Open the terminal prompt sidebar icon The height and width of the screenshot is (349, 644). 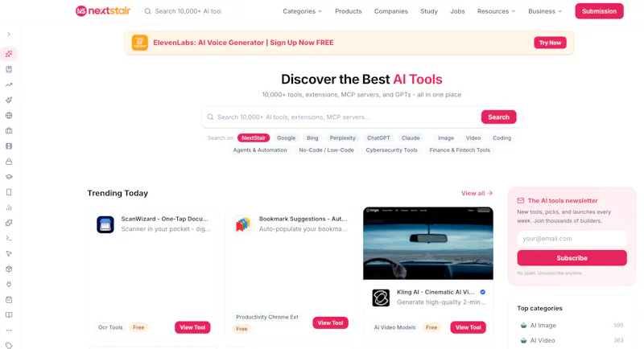tap(9, 238)
